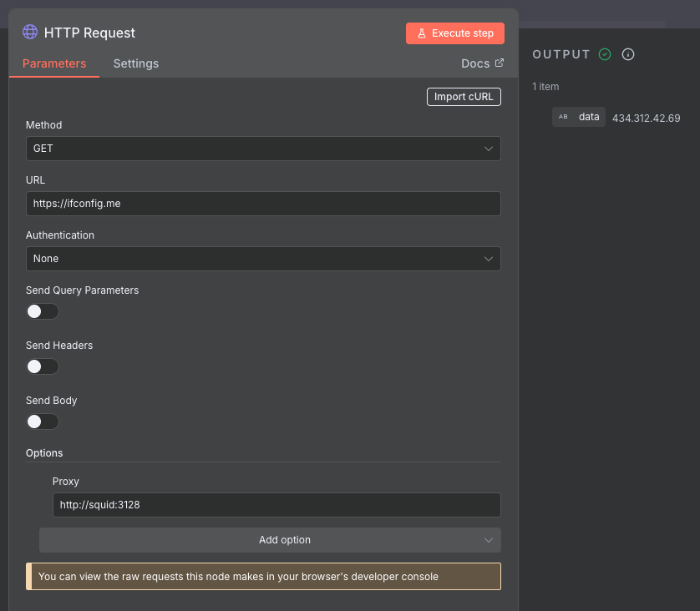Click the HTTP Request node title

point(89,33)
